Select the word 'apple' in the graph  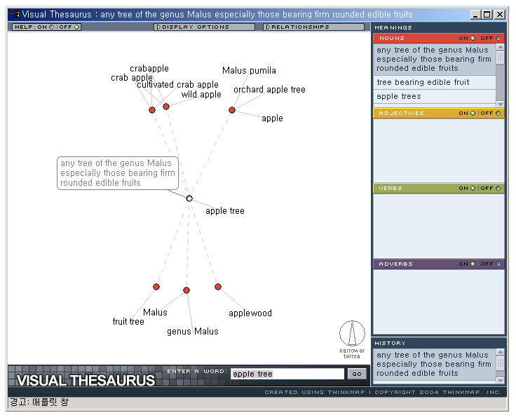point(272,118)
